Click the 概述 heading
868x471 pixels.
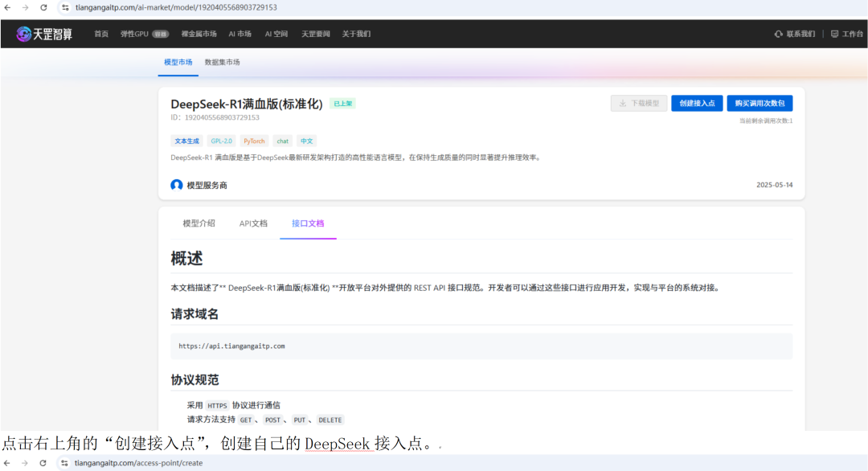click(186, 259)
